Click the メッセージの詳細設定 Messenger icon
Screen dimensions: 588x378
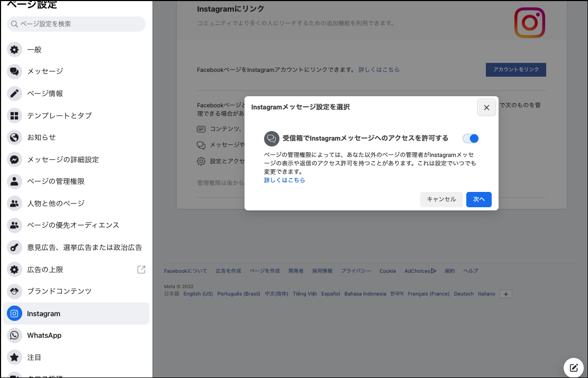click(14, 160)
